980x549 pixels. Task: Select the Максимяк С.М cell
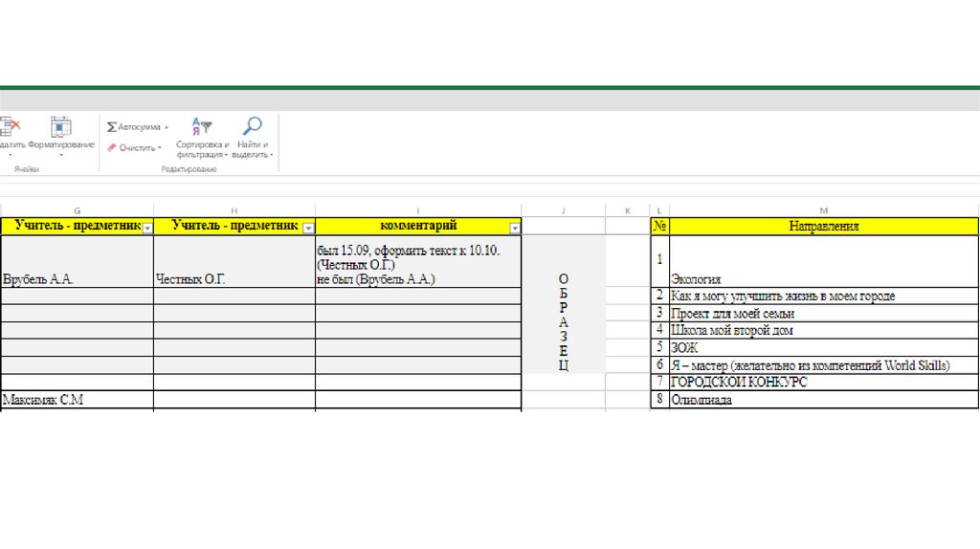point(77,400)
